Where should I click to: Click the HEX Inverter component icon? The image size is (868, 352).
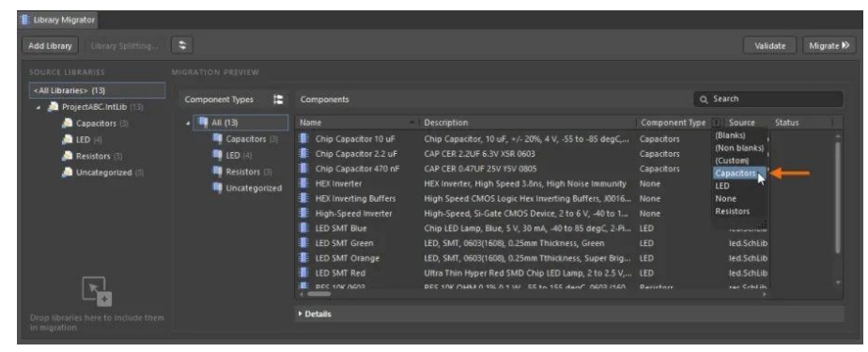304,184
